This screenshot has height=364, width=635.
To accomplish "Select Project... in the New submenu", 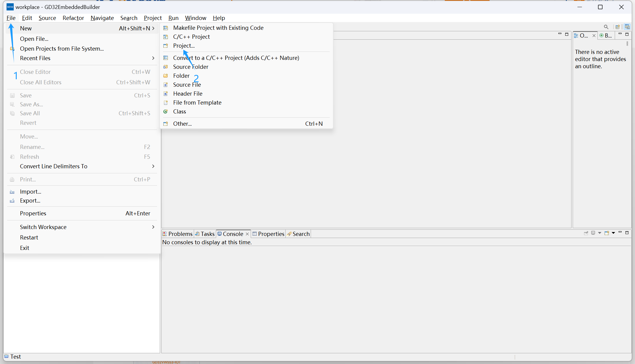I will [x=184, y=46].
